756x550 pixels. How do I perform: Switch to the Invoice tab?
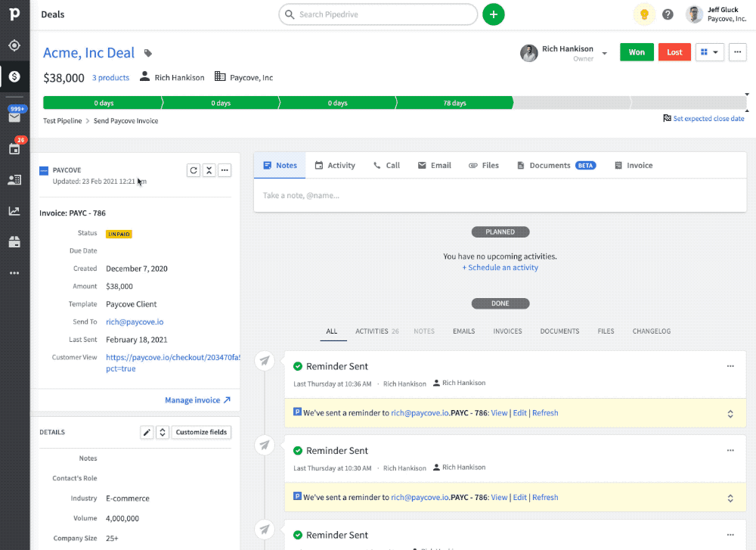click(634, 166)
